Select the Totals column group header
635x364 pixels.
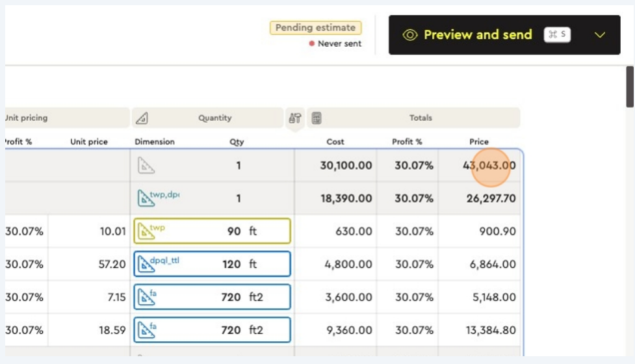coord(421,118)
